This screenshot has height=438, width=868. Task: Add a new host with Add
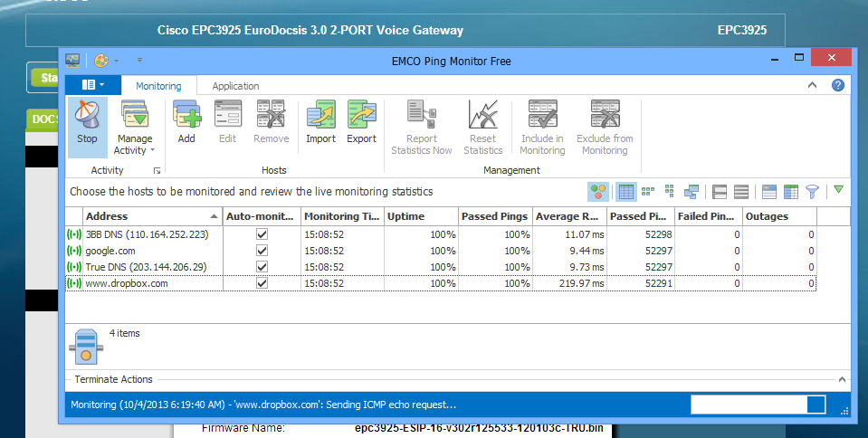click(x=186, y=123)
